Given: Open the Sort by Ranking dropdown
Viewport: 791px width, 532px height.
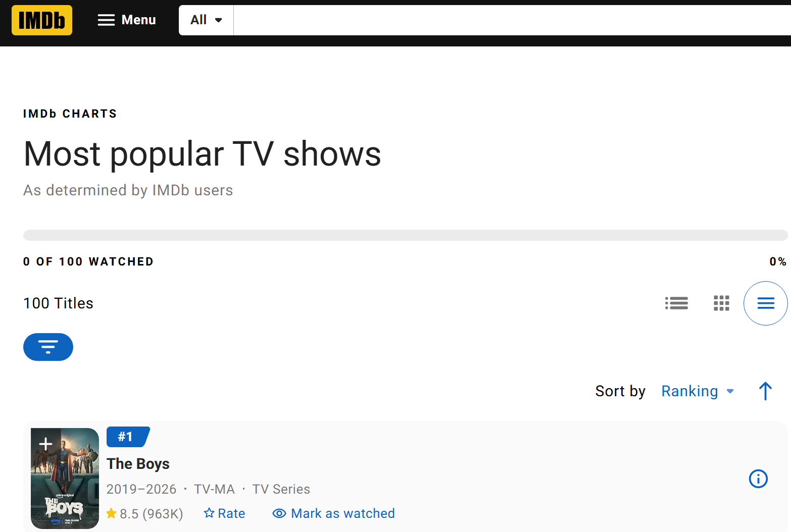Looking at the screenshot, I should click(698, 391).
